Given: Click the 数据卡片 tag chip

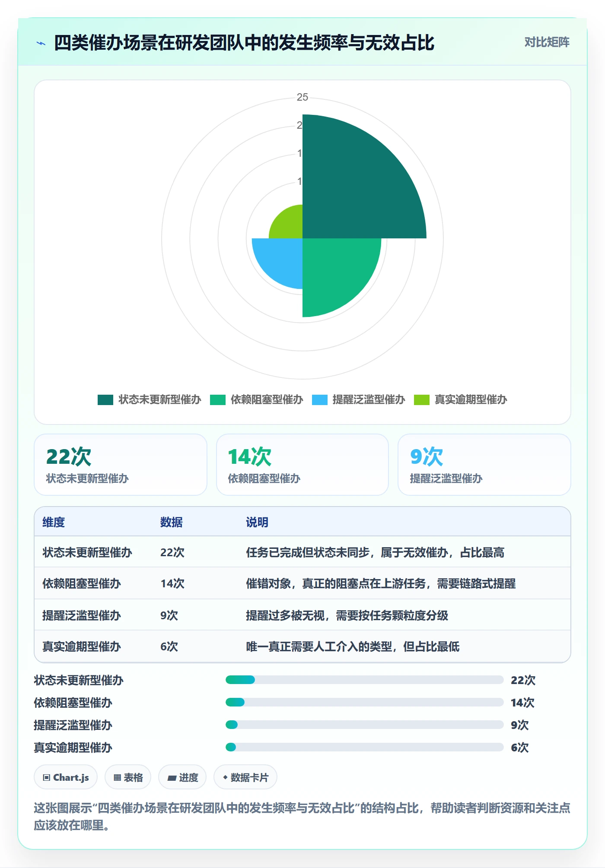Looking at the screenshot, I should click(245, 777).
